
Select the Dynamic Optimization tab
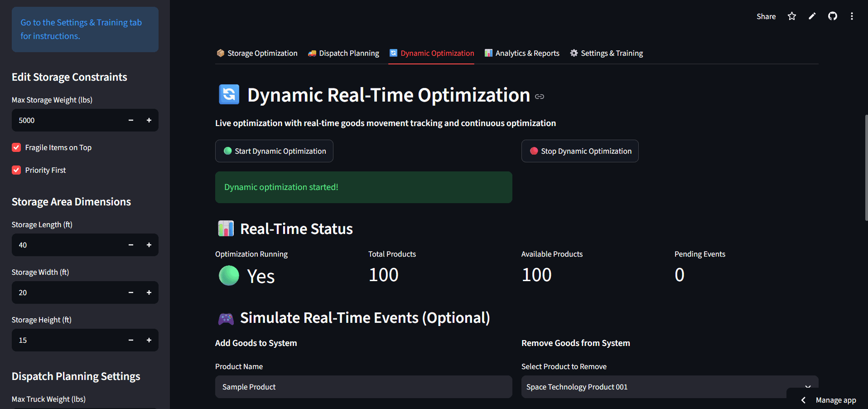click(x=431, y=53)
